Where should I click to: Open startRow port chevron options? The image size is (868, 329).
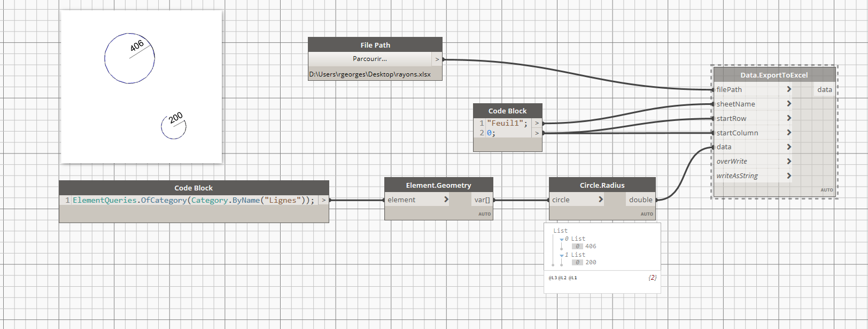coord(789,118)
